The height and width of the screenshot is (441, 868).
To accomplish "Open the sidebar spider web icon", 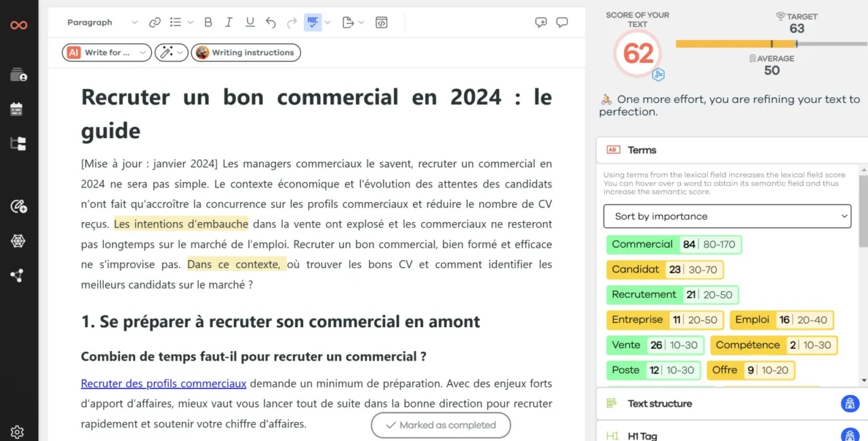I will click(x=18, y=241).
